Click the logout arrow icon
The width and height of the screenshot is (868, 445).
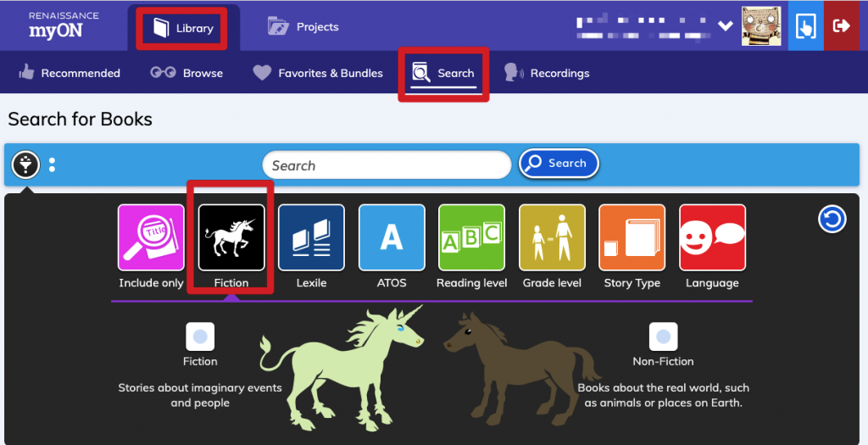click(842, 26)
